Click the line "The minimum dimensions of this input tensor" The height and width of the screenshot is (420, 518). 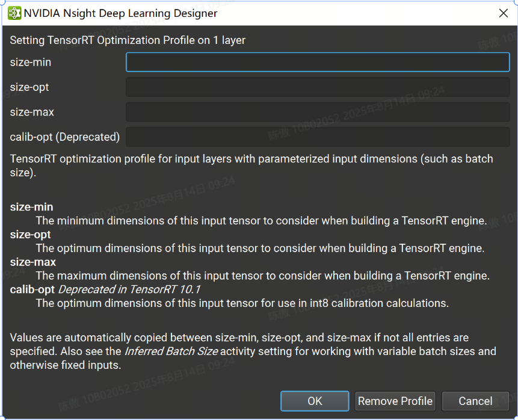(261, 221)
